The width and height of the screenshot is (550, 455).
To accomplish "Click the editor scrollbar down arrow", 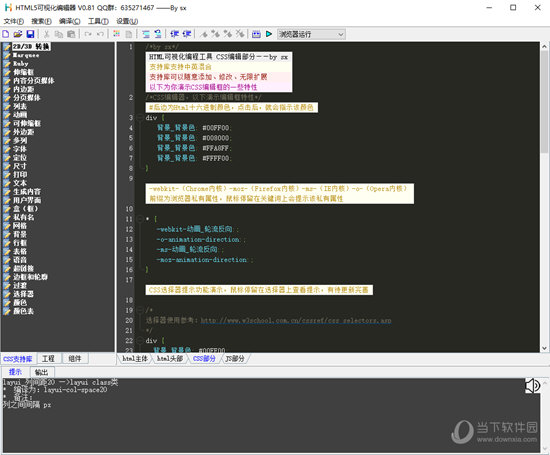I will 544,348.
